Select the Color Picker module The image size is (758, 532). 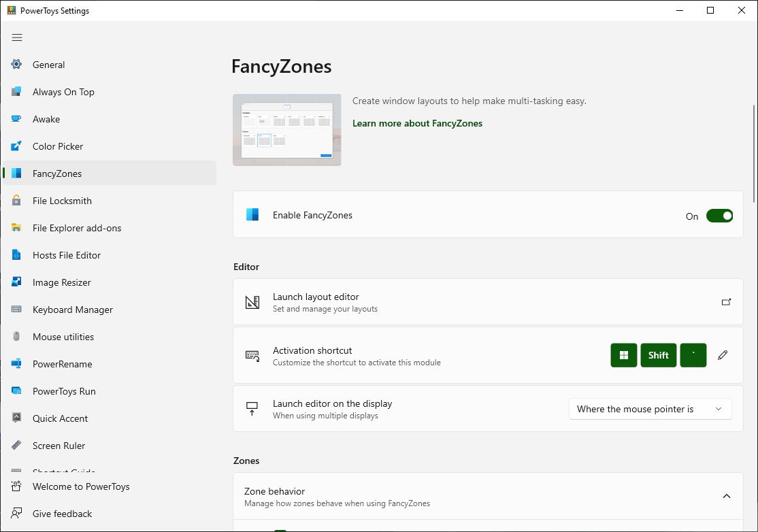(x=58, y=146)
